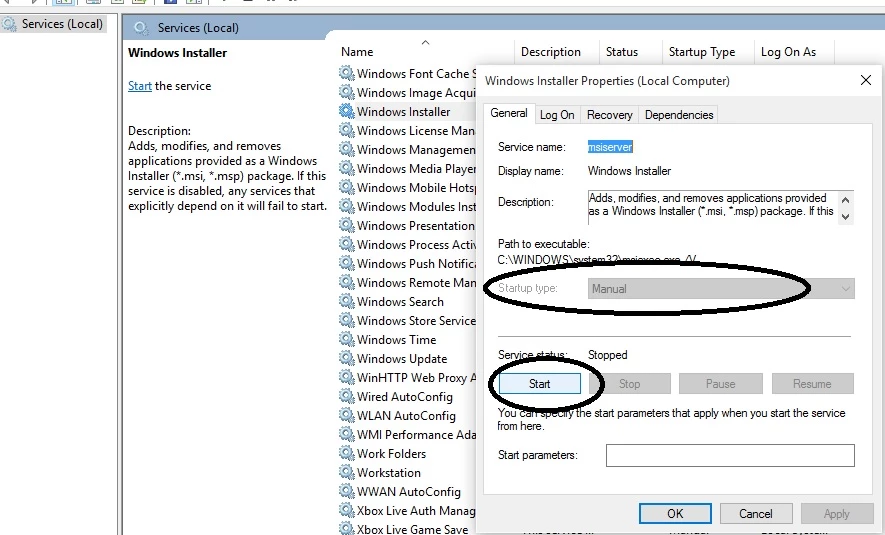The image size is (885, 535).
Task: Switch to the General tab
Action: (x=509, y=113)
